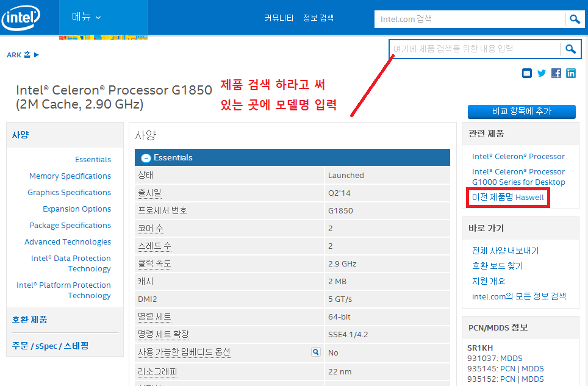Click 스레드 수 spec label
Image resolution: width=588 pixels, height=386 pixels.
tap(154, 246)
